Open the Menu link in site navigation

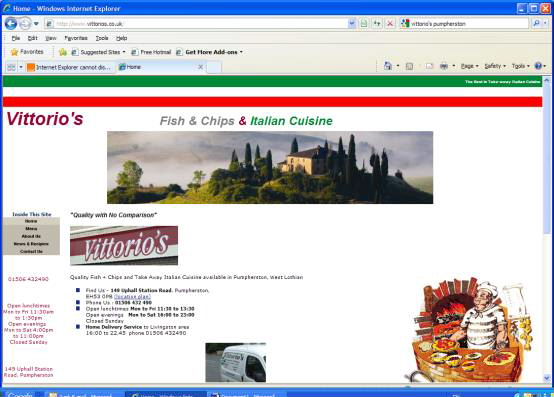pyautogui.click(x=31, y=229)
